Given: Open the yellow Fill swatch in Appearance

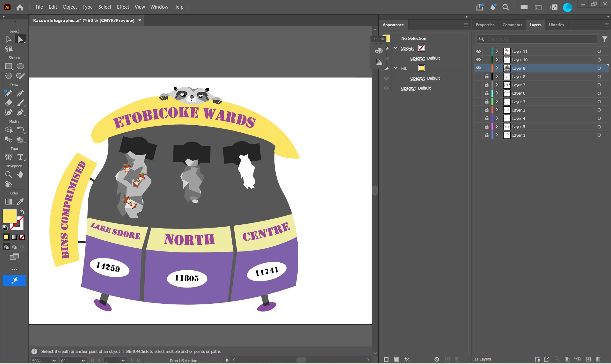Looking at the screenshot, I should (x=421, y=68).
